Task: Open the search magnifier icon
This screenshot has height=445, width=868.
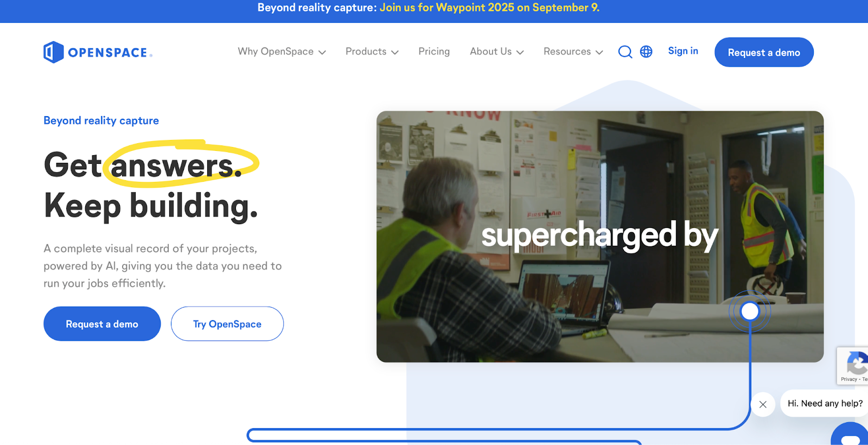Action: (x=625, y=52)
